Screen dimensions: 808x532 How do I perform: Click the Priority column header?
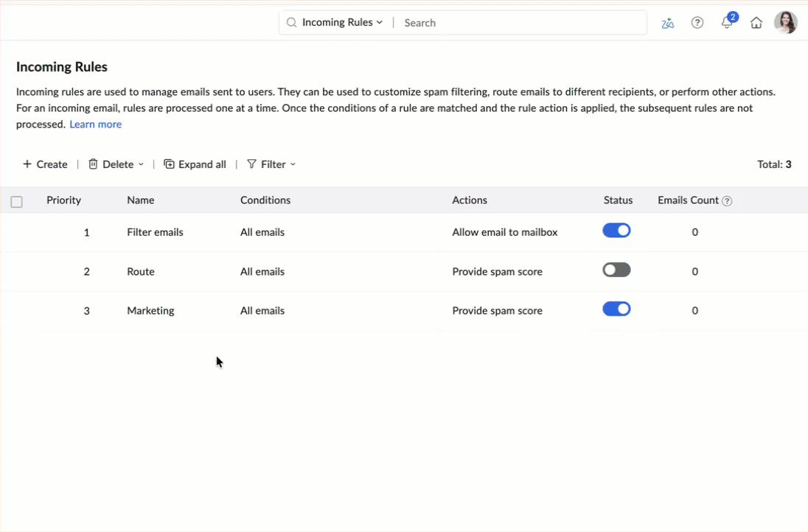[x=63, y=200]
